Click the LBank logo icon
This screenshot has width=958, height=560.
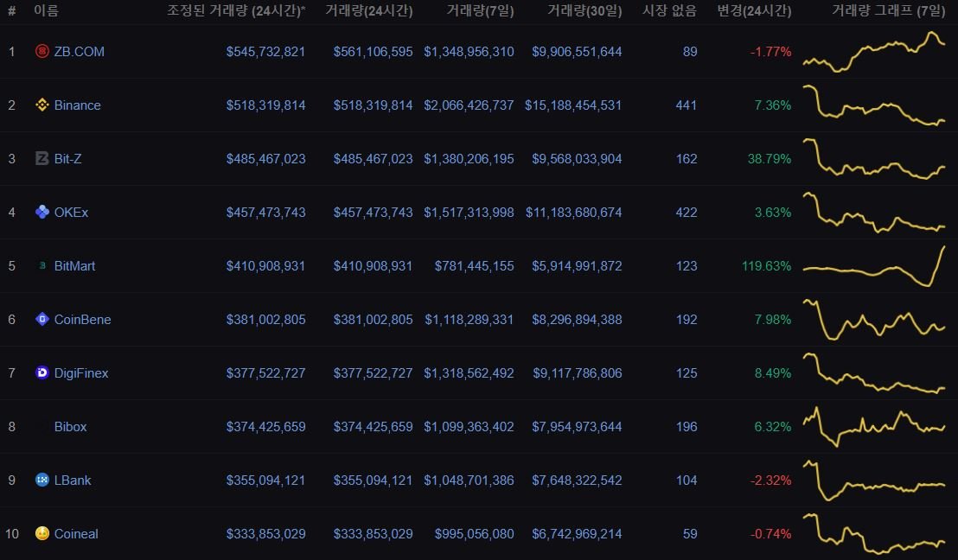pyautogui.click(x=42, y=480)
